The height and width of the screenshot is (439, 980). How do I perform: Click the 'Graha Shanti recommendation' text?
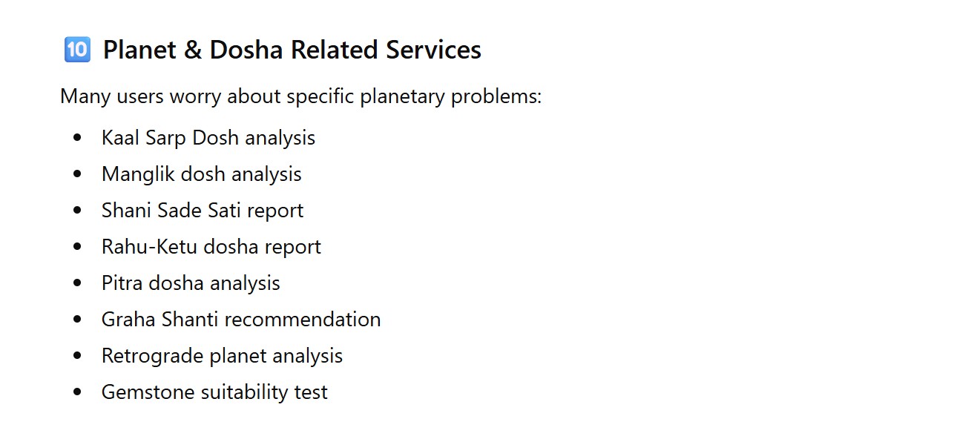click(241, 320)
